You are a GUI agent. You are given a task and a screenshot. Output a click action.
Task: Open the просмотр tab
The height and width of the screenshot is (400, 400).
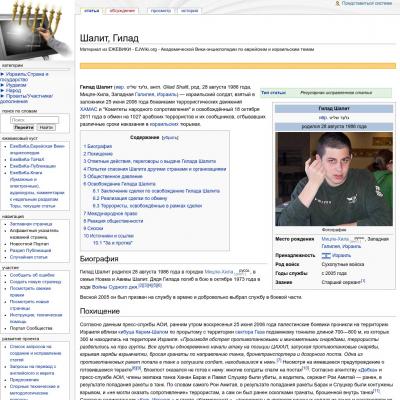[161, 11]
